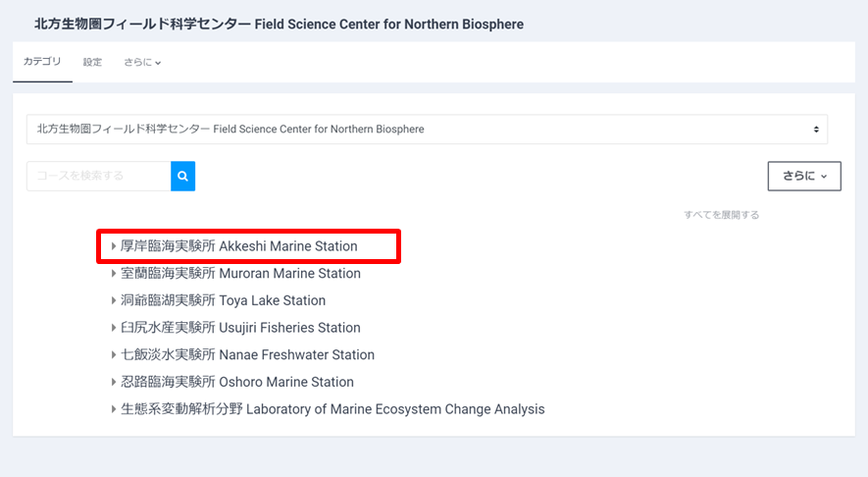Screen dimensions: 868x477
Task: Switch to the 設定 tab
Action: coord(92,62)
